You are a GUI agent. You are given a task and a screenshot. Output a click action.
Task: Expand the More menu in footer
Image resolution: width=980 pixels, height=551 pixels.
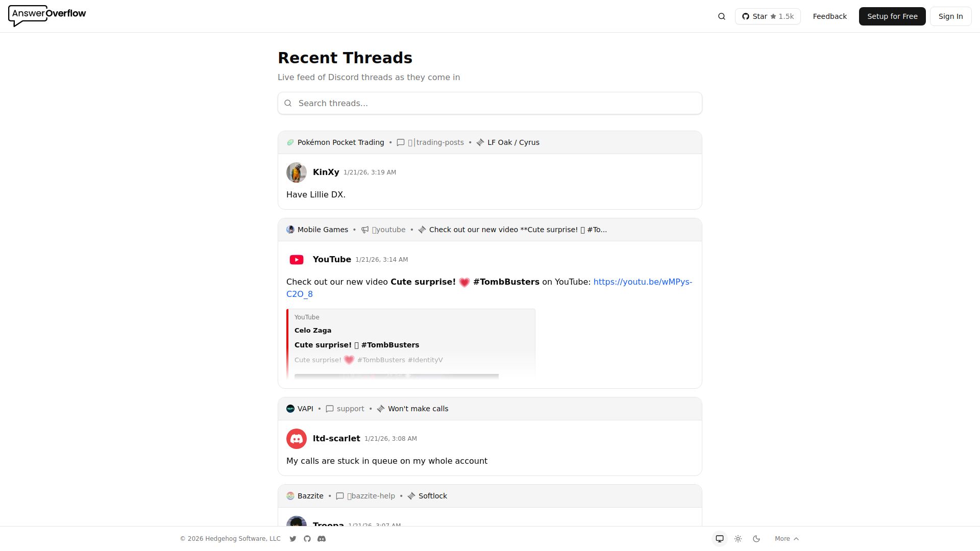787,539
